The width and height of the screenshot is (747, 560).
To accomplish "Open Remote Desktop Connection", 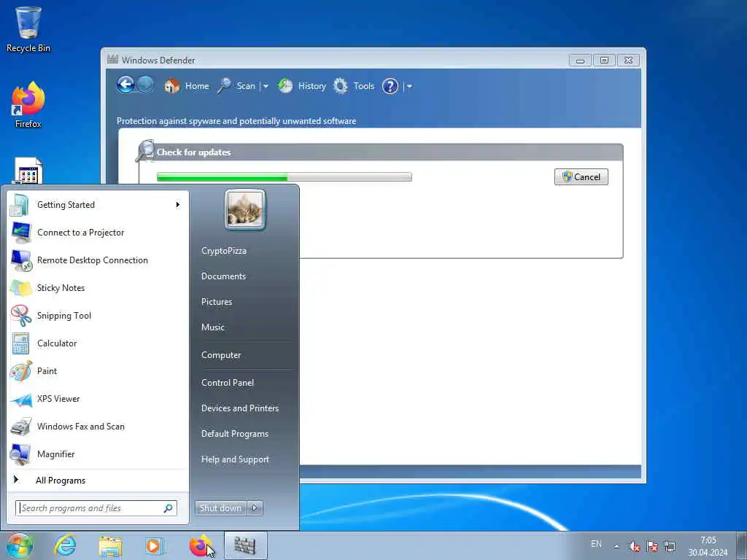I will (x=97, y=260).
